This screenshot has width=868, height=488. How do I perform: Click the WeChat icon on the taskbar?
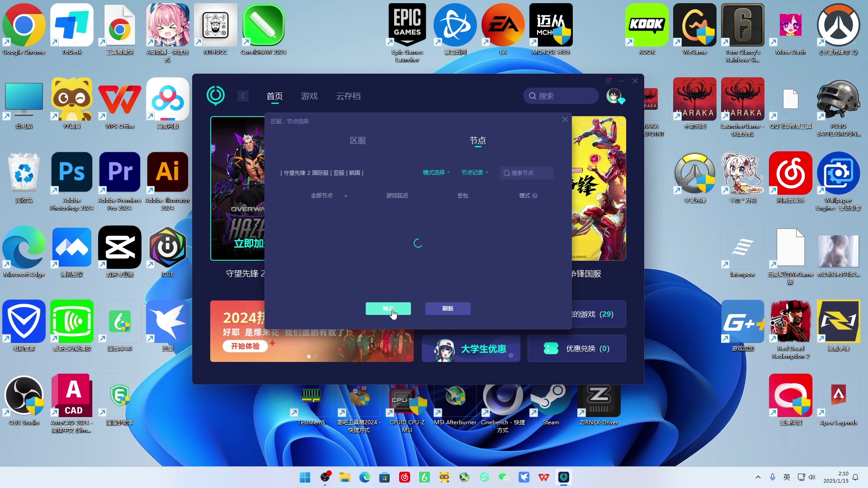coord(504,477)
